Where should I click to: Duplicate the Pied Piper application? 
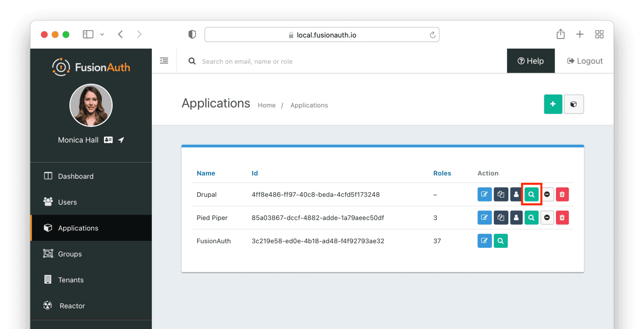(501, 218)
